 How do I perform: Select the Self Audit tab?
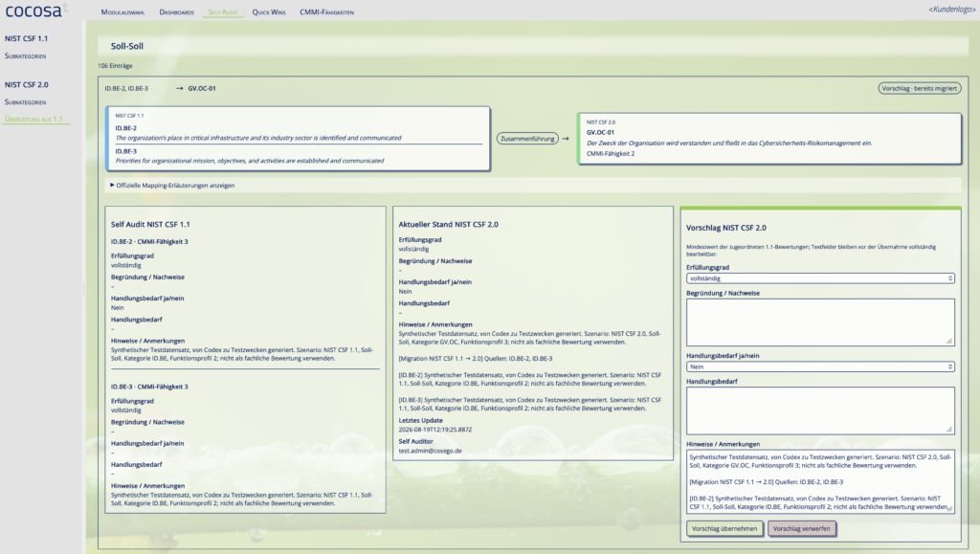tap(223, 11)
